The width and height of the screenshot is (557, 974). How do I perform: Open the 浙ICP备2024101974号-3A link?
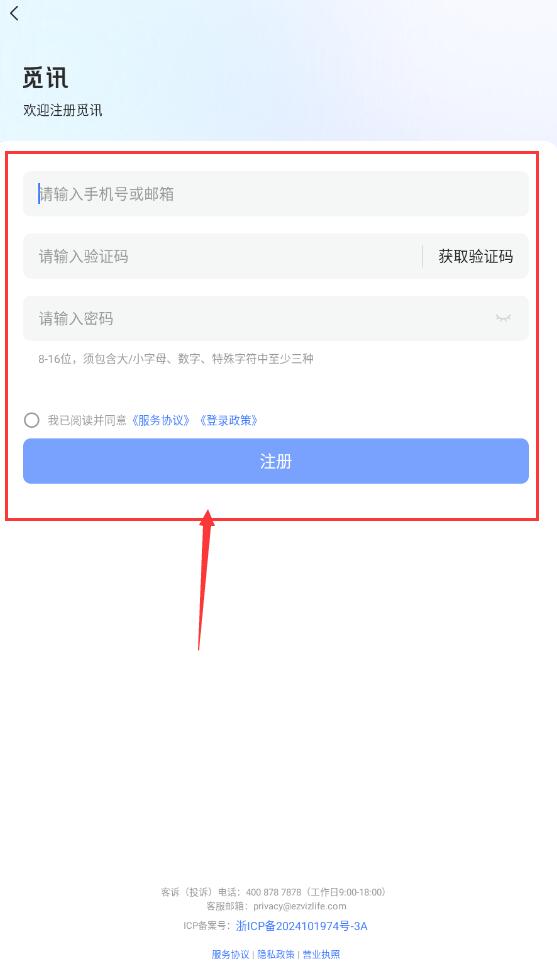pos(302,926)
